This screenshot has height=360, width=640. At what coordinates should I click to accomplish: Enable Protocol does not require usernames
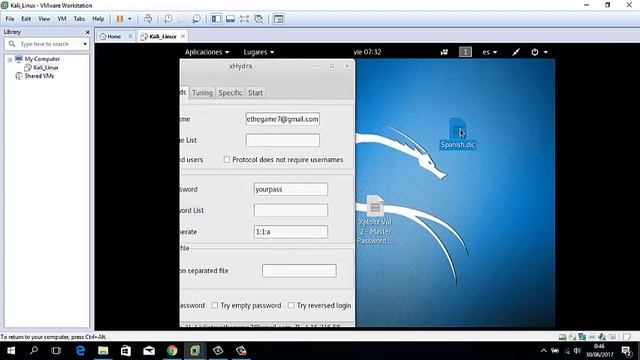click(x=227, y=160)
